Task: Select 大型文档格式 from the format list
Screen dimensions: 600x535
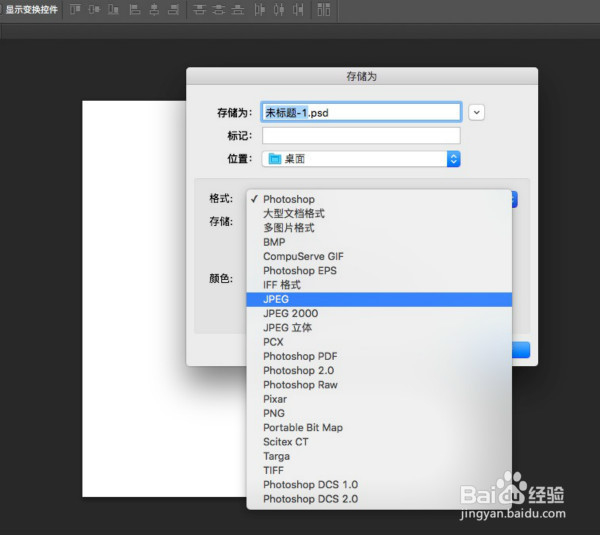Action: click(379, 214)
